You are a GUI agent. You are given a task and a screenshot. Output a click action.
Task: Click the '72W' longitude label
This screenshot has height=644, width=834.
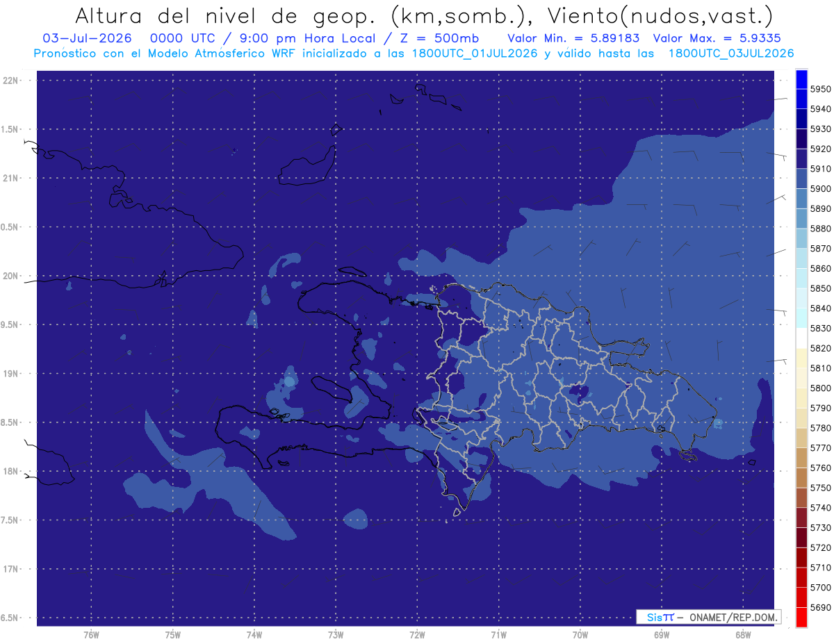pos(417,635)
